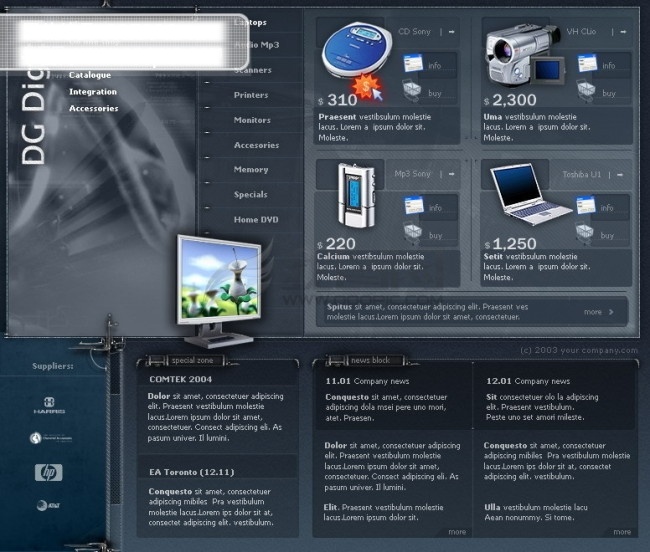This screenshot has height=552, width=650.
Task: Open the special zone tab
Action: click(192, 361)
